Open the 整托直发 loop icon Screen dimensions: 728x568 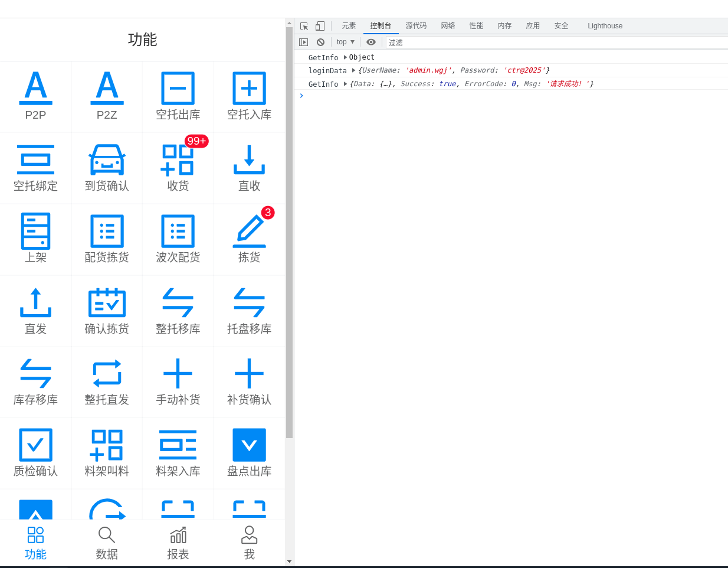pyautogui.click(x=107, y=373)
